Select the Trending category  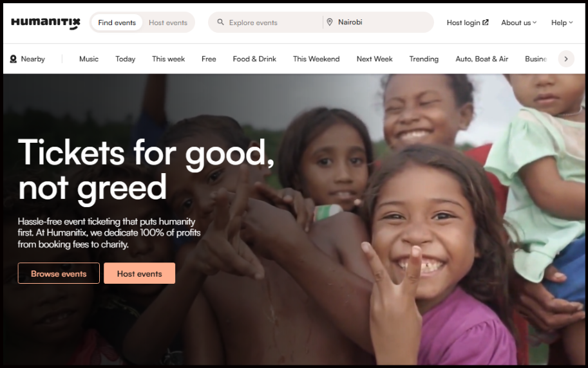[424, 59]
